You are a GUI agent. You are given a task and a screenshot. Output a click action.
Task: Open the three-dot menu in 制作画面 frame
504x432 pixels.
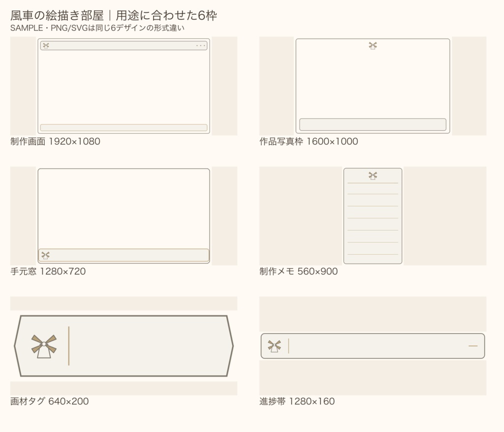point(201,46)
